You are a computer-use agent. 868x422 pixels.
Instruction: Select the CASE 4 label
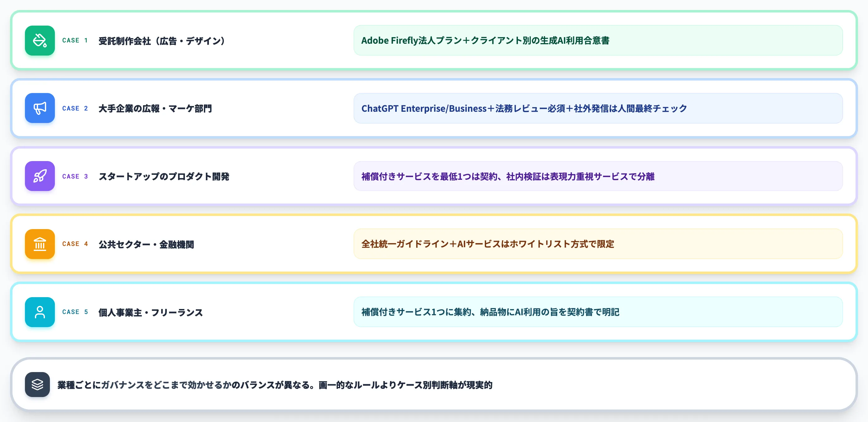click(75, 244)
